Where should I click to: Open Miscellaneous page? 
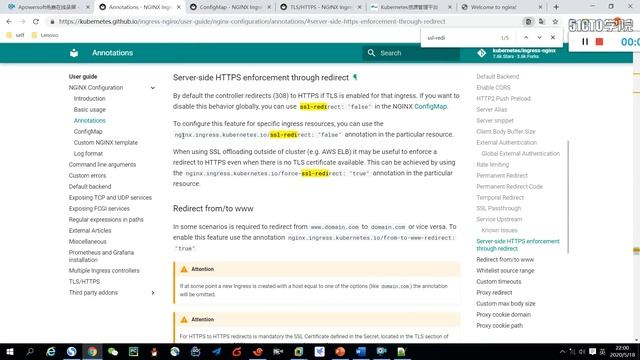click(87, 242)
